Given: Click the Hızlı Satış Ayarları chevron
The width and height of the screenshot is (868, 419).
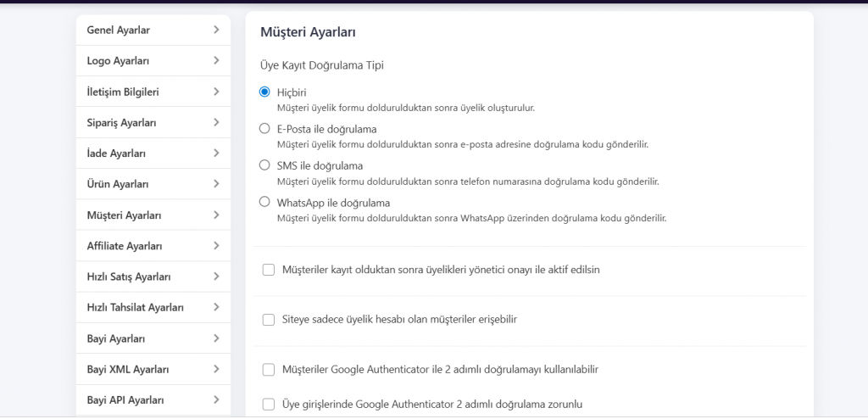Looking at the screenshot, I should tap(216, 277).
